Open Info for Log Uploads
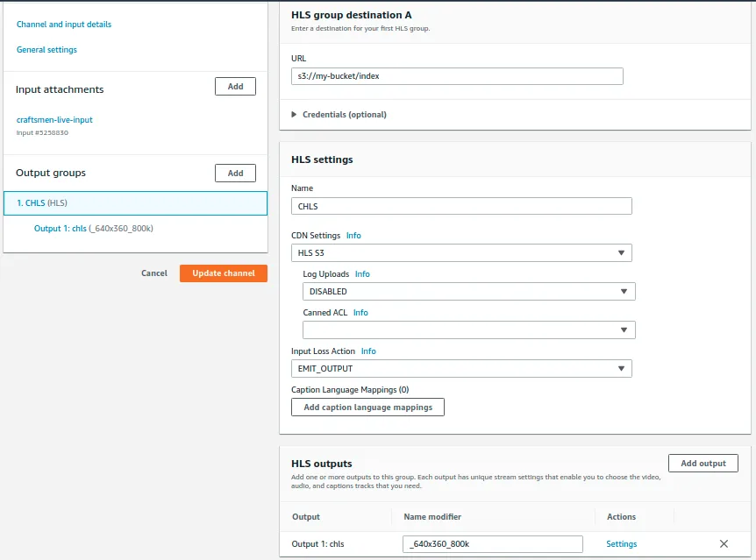Image resolution: width=756 pixels, height=560 pixels. click(362, 273)
